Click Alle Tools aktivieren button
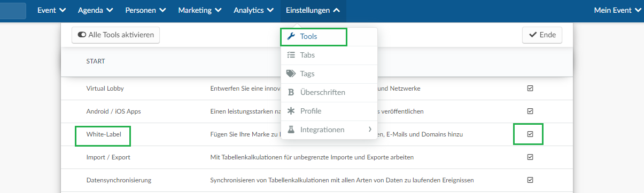Image resolution: width=644 pixels, height=193 pixels. [x=115, y=35]
